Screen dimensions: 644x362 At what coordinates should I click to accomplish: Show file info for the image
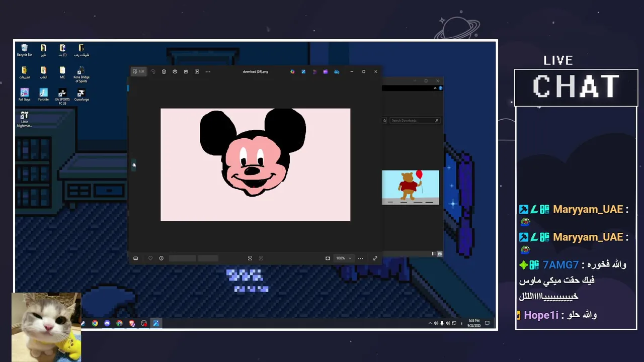[x=161, y=258]
